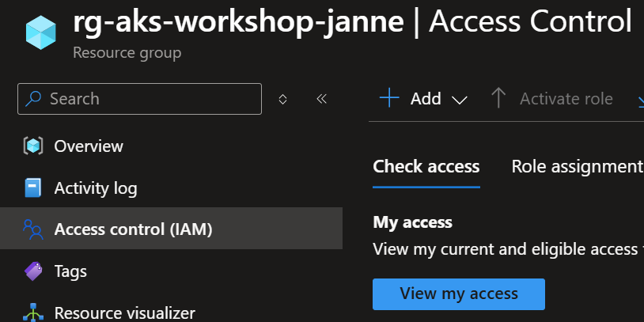Click the Resource visualizer icon
Image resolution: width=644 pixels, height=322 pixels.
point(32,313)
